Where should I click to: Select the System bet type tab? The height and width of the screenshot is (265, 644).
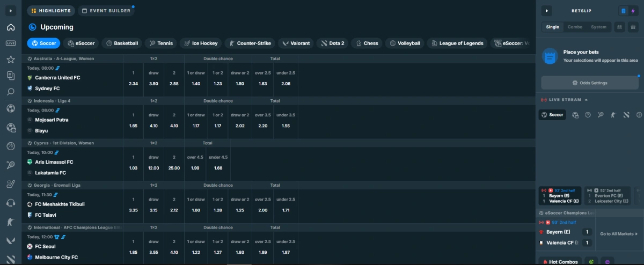pyautogui.click(x=598, y=27)
